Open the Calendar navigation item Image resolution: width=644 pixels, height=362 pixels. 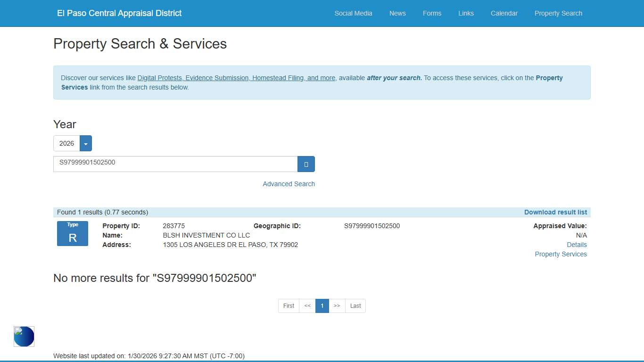(x=504, y=13)
